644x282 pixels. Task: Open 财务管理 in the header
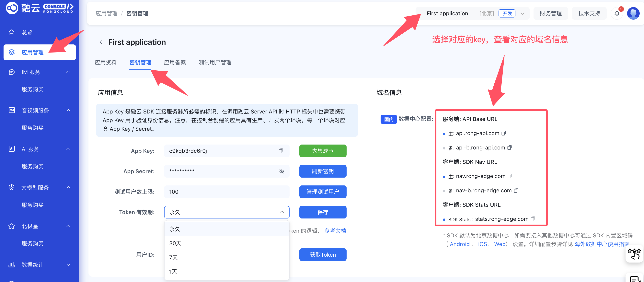(550, 14)
